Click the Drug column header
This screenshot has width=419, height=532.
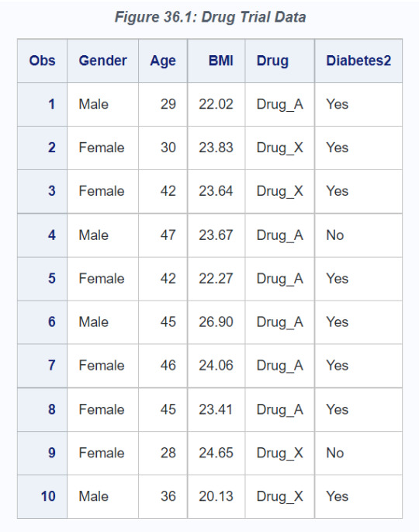tap(279, 61)
